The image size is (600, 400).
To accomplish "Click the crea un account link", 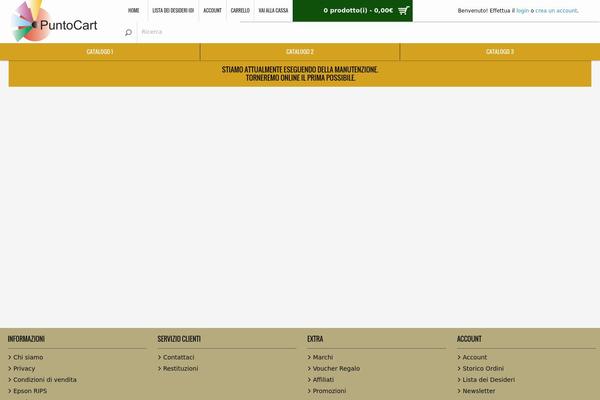I will [x=556, y=11].
